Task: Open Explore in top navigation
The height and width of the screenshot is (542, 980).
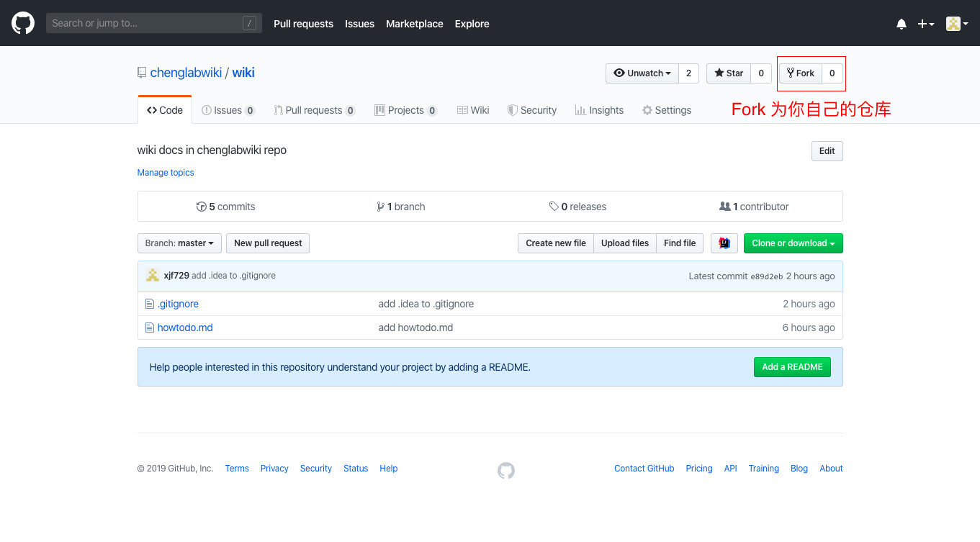Action: click(x=472, y=24)
